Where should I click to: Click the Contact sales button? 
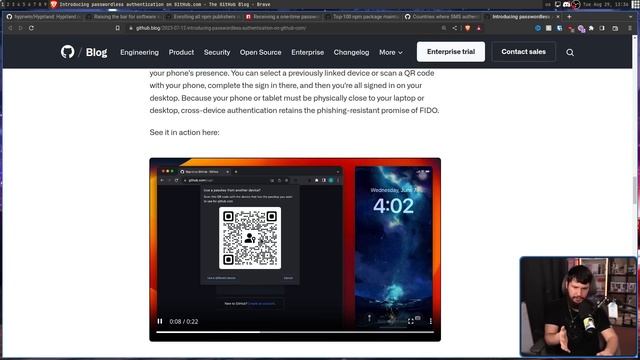[x=523, y=52]
